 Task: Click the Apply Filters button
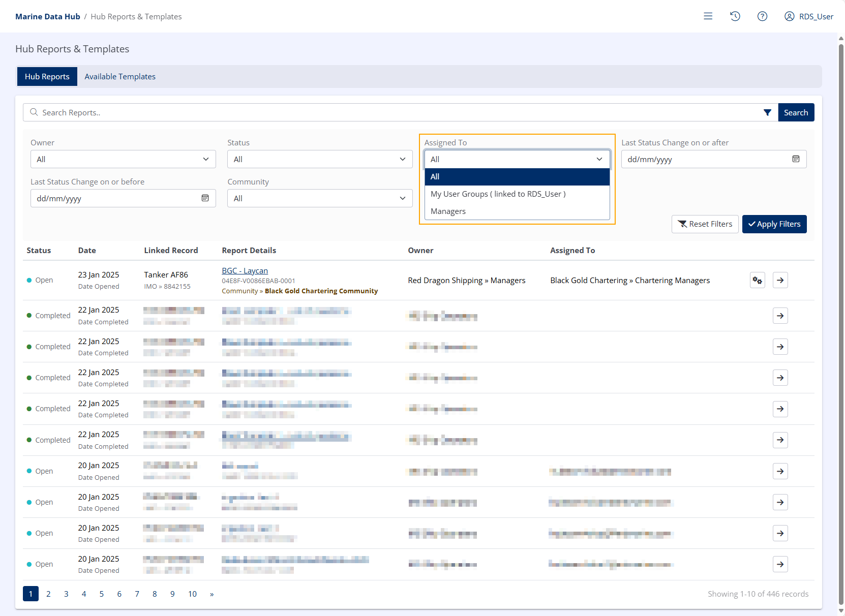[774, 224]
